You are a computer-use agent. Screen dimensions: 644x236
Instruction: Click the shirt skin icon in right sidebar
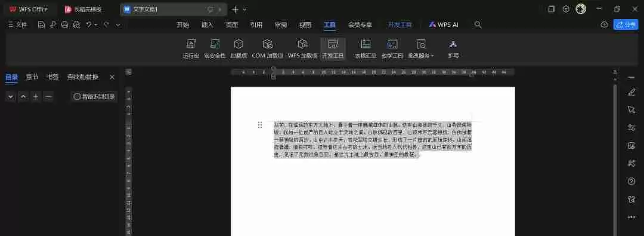631,200
